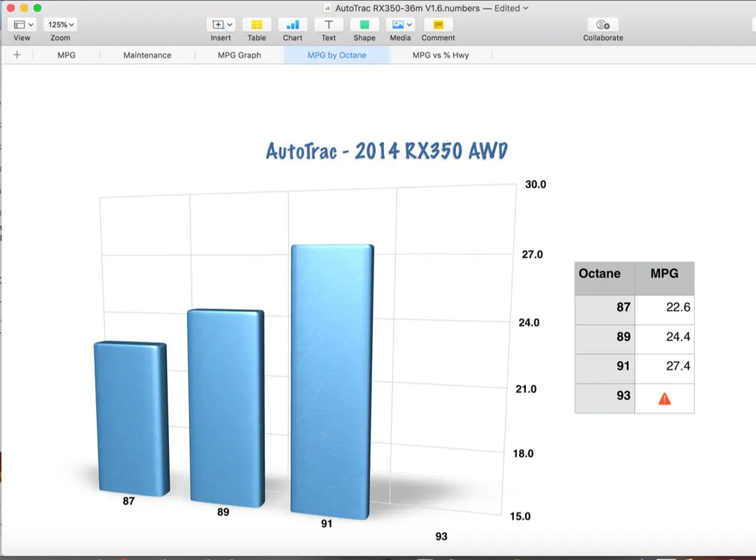Close the Numbers window with red button
756x560 pixels.
(x=10, y=7)
